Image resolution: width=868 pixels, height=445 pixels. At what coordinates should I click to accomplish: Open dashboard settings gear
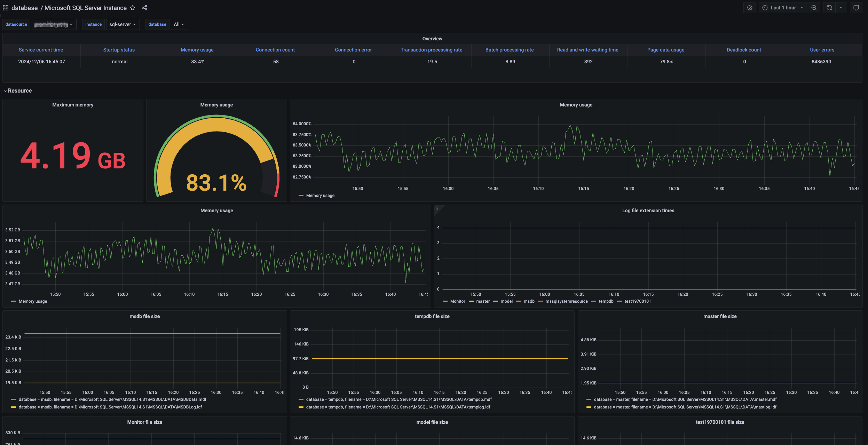(750, 8)
